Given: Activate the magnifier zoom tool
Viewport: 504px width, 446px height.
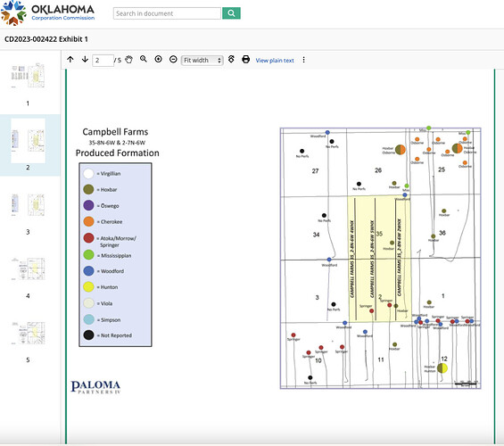Looking at the screenshot, I should coord(144,59).
